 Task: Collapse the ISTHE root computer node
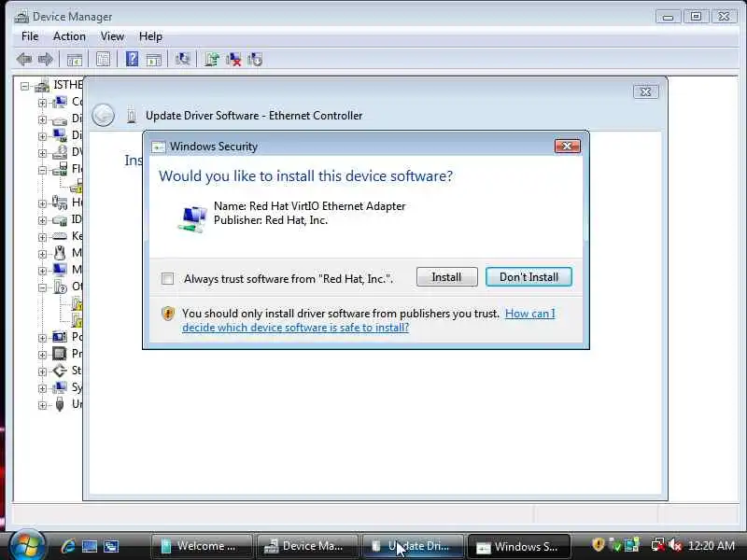pyautogui.click(x=25, y=86)
